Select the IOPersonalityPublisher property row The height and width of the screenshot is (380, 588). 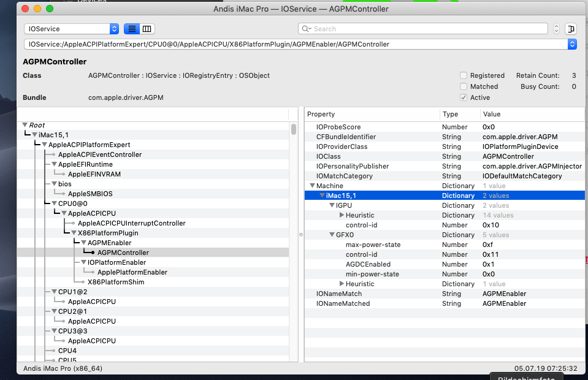(x=445, y=166)
